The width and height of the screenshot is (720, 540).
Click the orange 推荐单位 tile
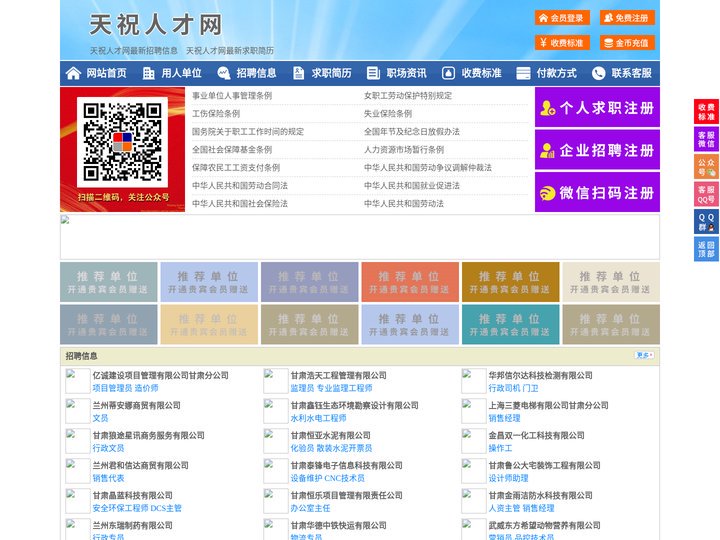410,282
